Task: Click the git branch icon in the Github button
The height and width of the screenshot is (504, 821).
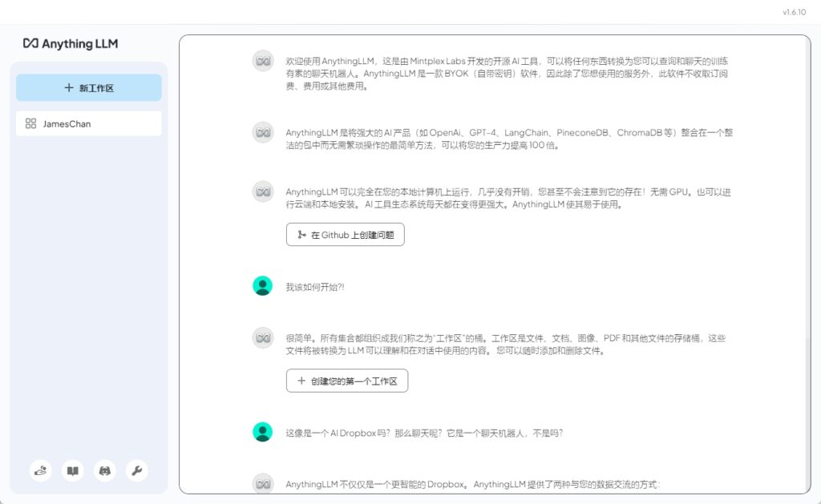Action: click(301, 235)
